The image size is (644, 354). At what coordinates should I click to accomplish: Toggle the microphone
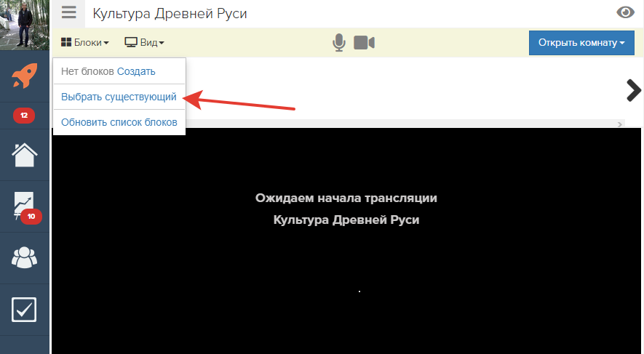point(339,43)
